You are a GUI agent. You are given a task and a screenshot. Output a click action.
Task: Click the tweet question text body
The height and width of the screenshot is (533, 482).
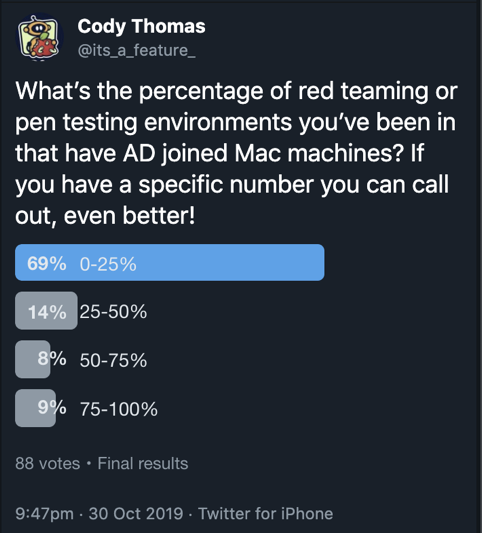(x=236, y=153)
